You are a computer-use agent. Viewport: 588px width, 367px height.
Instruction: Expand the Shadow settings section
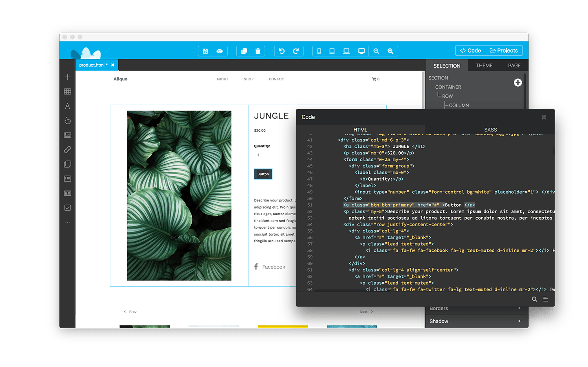point(475,322)
